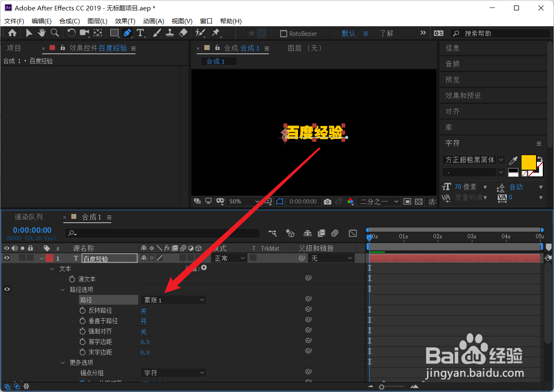Toggle the 路径选项 eye visibility
This screenshot has height=392, width=554.
[x=7, y=289]
